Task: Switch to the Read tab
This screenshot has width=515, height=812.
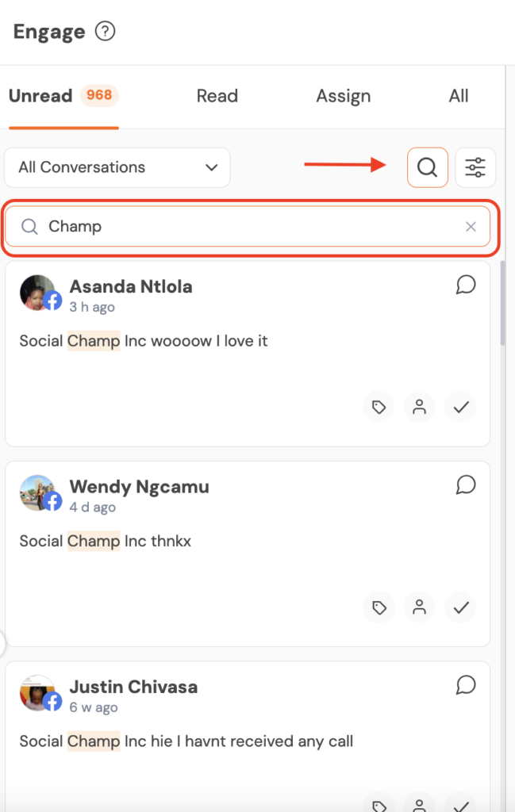Action: point(217,96)
